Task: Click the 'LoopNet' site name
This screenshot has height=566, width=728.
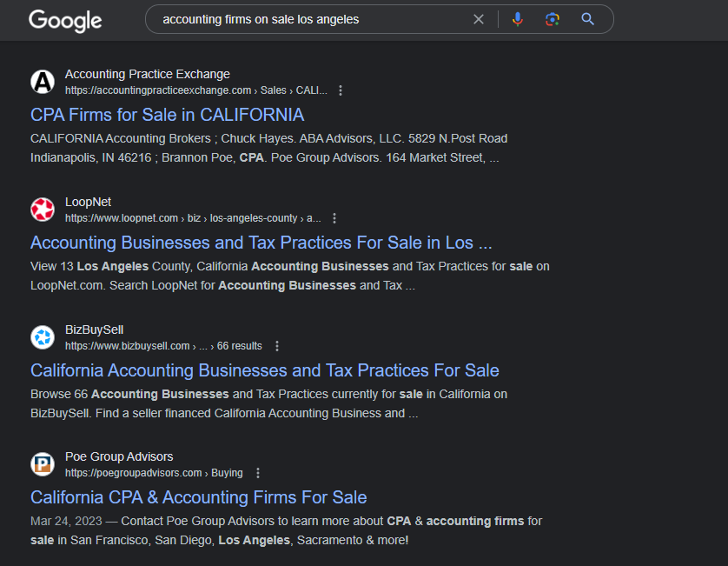Action: tap(88, 202)
